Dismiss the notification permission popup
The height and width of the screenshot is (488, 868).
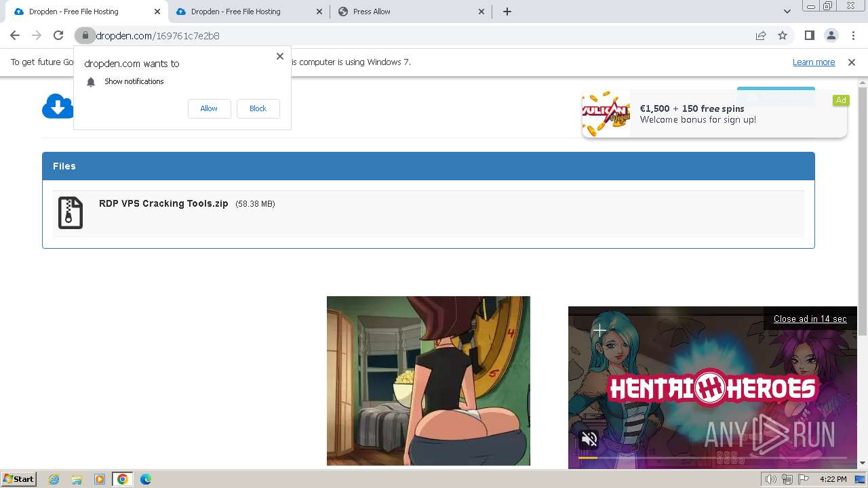pyautogui.click(x=279, y=56)
